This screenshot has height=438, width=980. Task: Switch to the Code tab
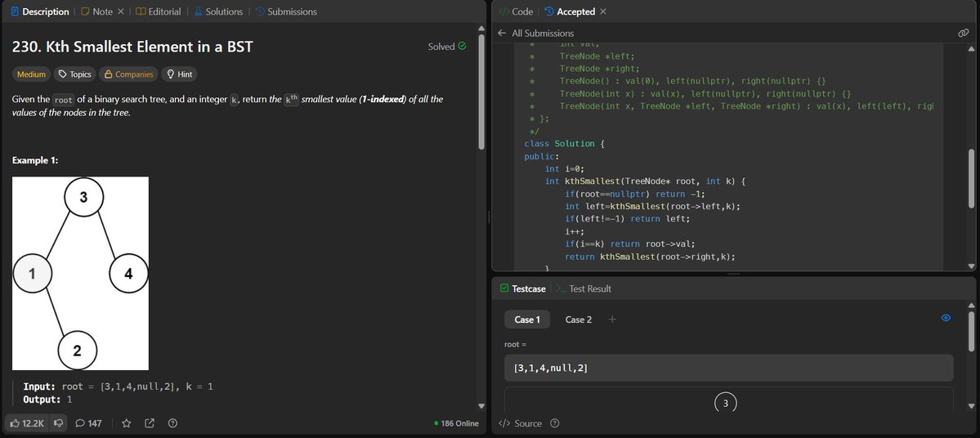pyautogui.click(x=517, y=11)
